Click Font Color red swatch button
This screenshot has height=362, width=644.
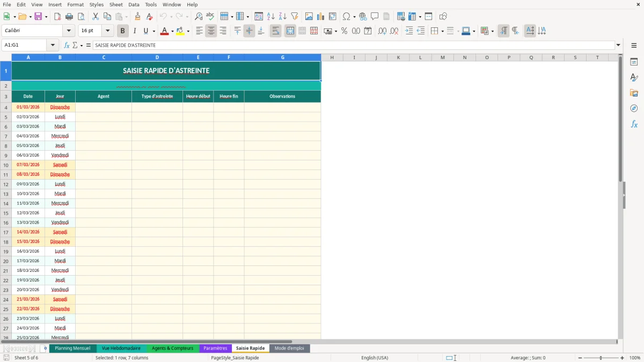pos(164,31)
